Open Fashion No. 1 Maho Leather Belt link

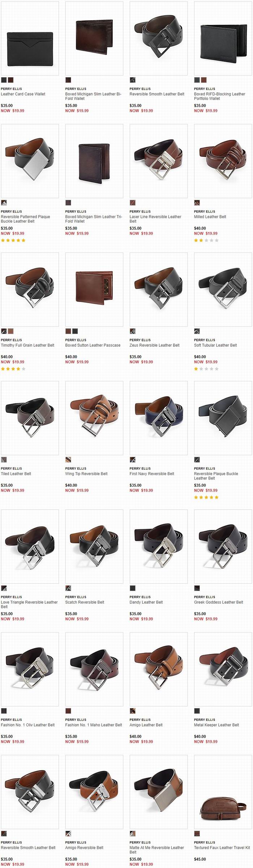(x=94, y=725)
